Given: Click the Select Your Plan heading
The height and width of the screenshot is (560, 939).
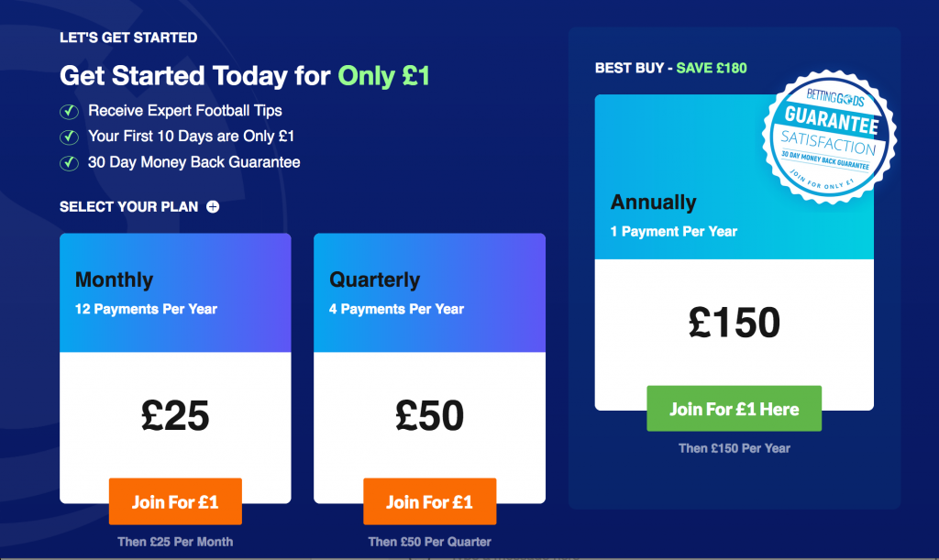Looking at the screenshot, I should click(128, 207).
